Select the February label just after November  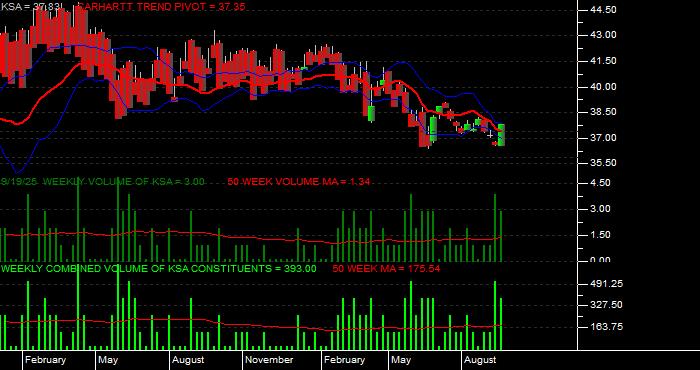coord(344,360)
